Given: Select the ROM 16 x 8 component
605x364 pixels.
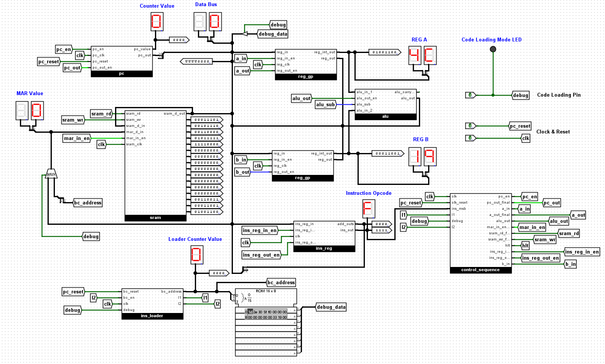Looking at the screenshot, I should coord(266,322).
